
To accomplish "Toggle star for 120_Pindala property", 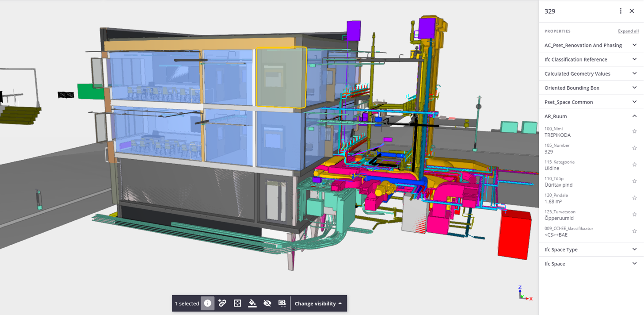I will pyautogui.click(x=634, y=198).
